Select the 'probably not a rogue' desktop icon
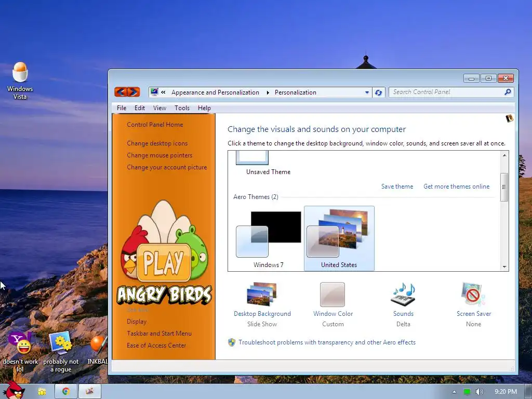Screen dimensions: 532x399 click(61, 352)
